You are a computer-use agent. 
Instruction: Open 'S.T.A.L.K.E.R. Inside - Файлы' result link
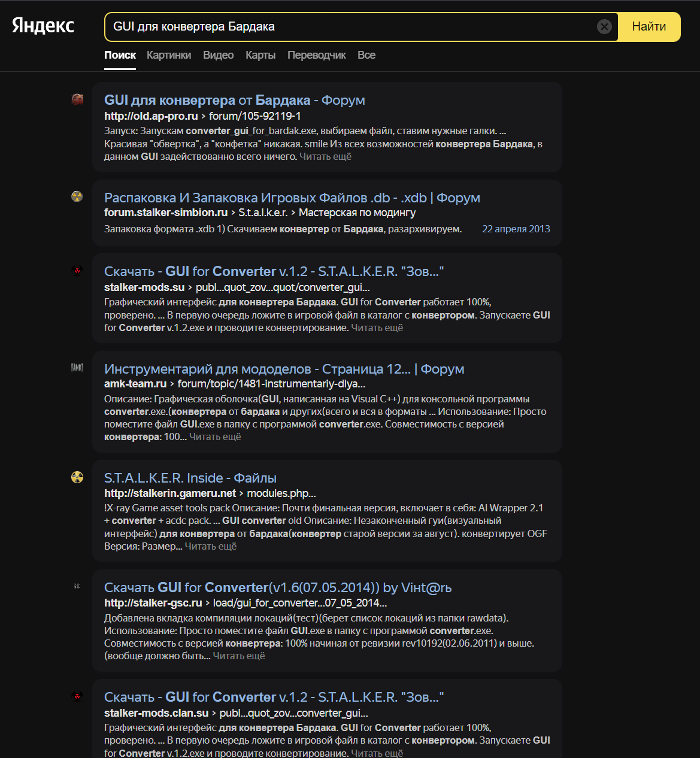click(190, 478)
